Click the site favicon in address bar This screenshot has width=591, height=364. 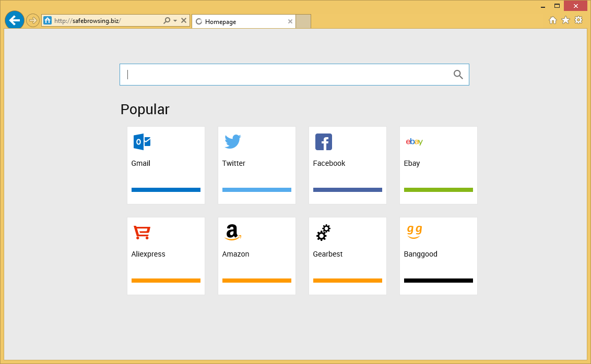coord(48,20)
